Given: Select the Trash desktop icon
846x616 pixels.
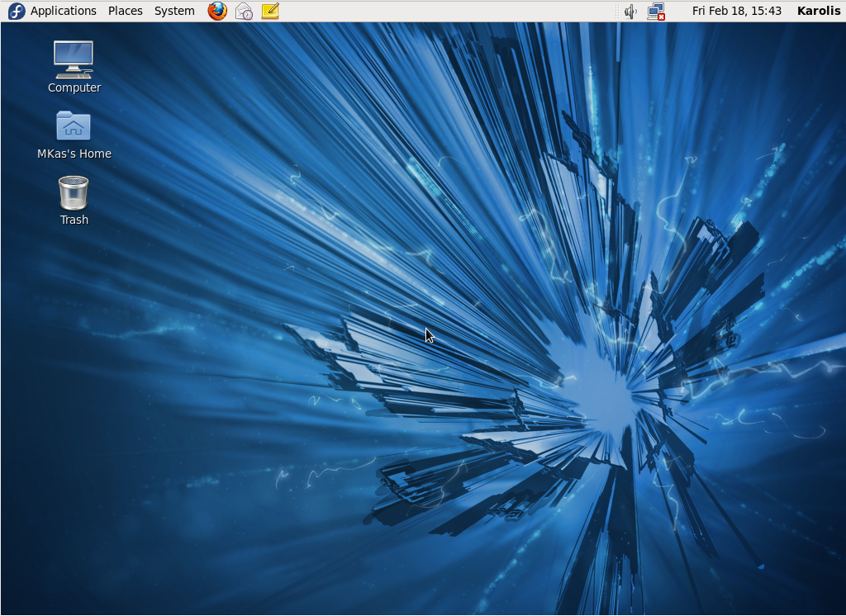Looking at the screenshot, I should [74, 192].
